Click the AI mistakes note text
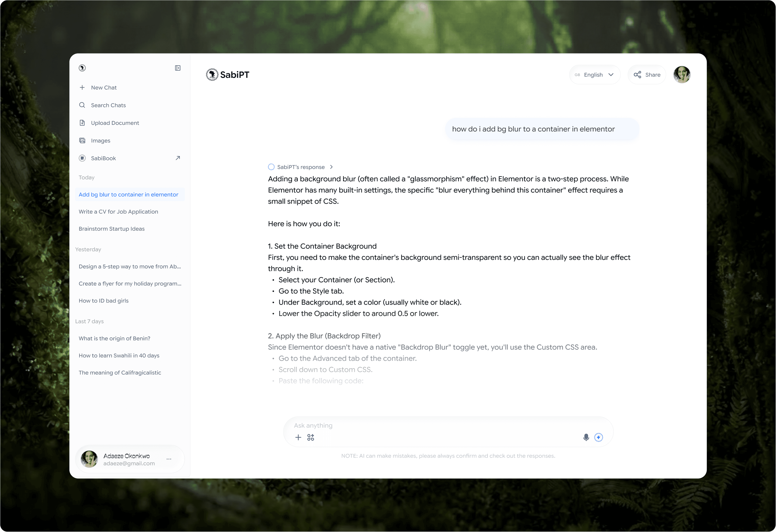Screen dimensions: 776x532 click(x=448, y=456)
